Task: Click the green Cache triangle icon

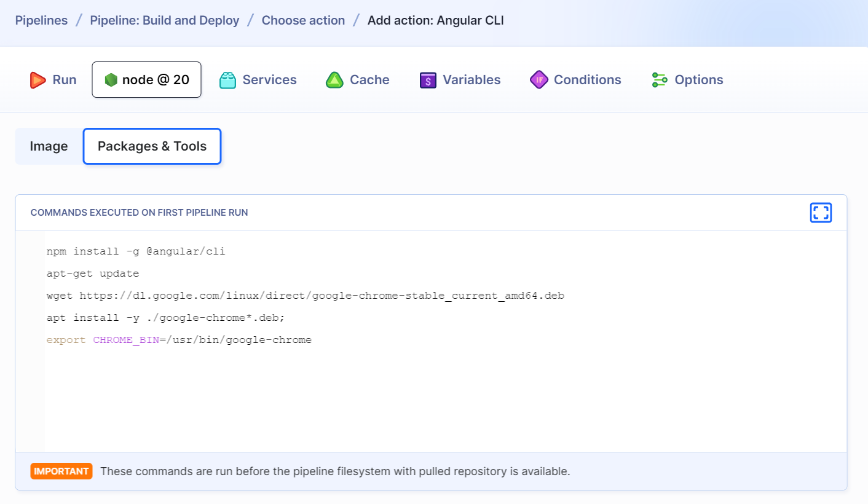Action: coord(334,80)
